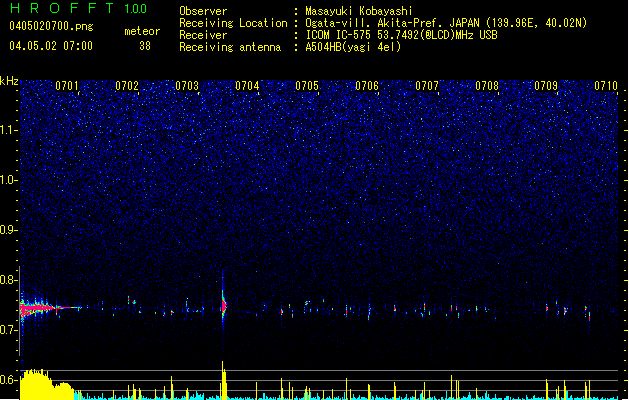Click the Receiving Location label
This screenshot has width=629, height=400.
point(233,23)
